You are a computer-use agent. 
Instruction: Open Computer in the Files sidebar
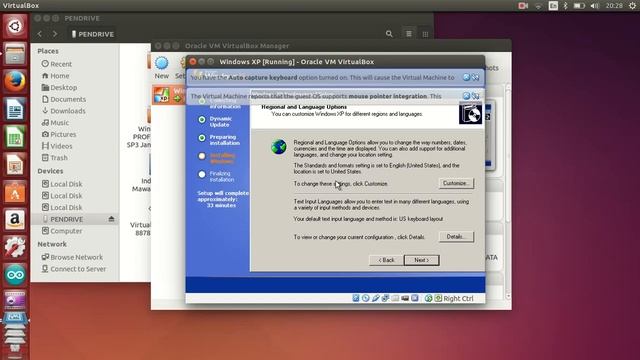[x=62, y=231]
